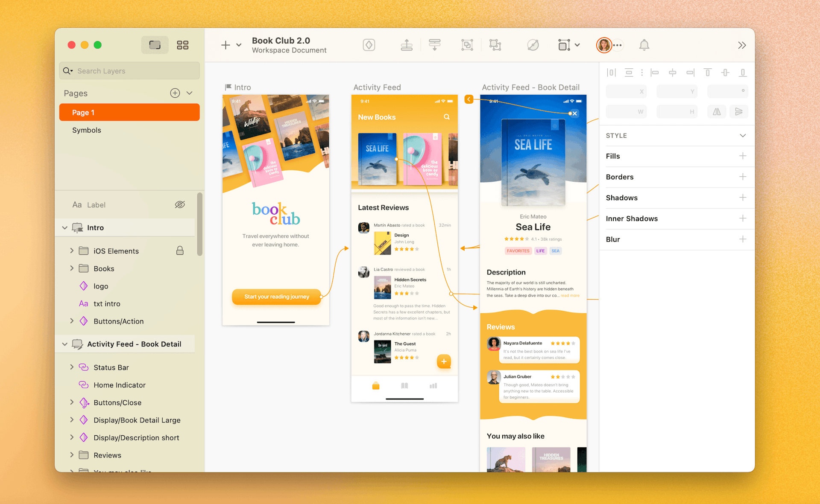820x504 pixels.
Task: Switch to the Symbols page
Action: click(x=87, y=129)
